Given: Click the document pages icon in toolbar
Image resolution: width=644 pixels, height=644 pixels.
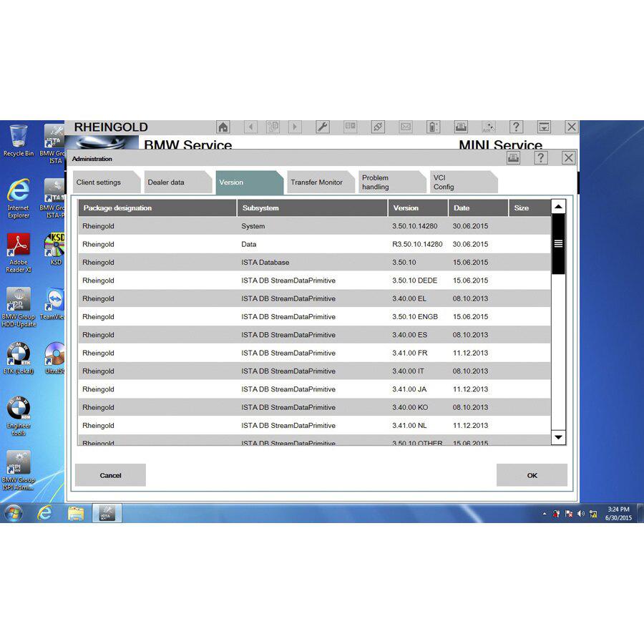Looking at the screenshot, I should [x=273, y=127].
